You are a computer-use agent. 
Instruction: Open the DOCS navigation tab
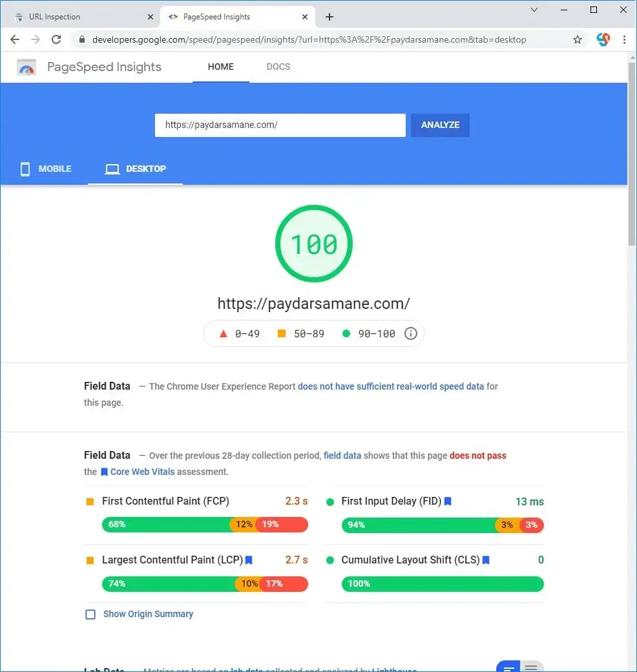pos(278,67)
